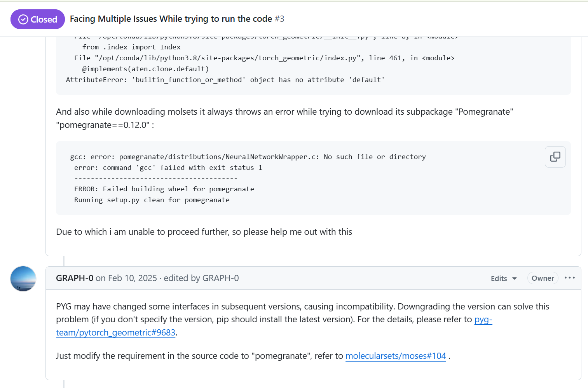Open the molecularsets/moses#104 reference link
Screen dimensions: 588x388
tap(396, 356)
